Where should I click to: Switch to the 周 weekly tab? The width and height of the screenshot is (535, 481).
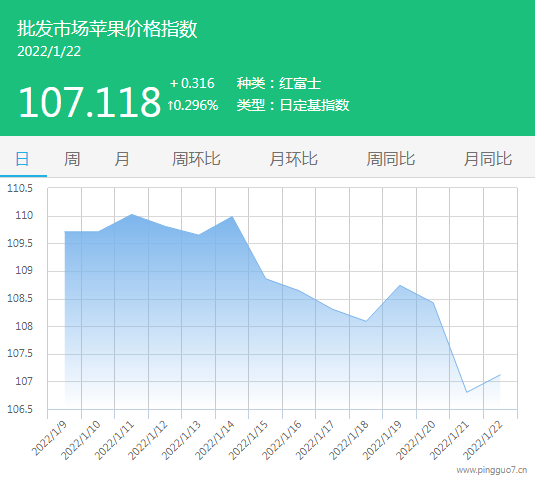pos(72,159)
